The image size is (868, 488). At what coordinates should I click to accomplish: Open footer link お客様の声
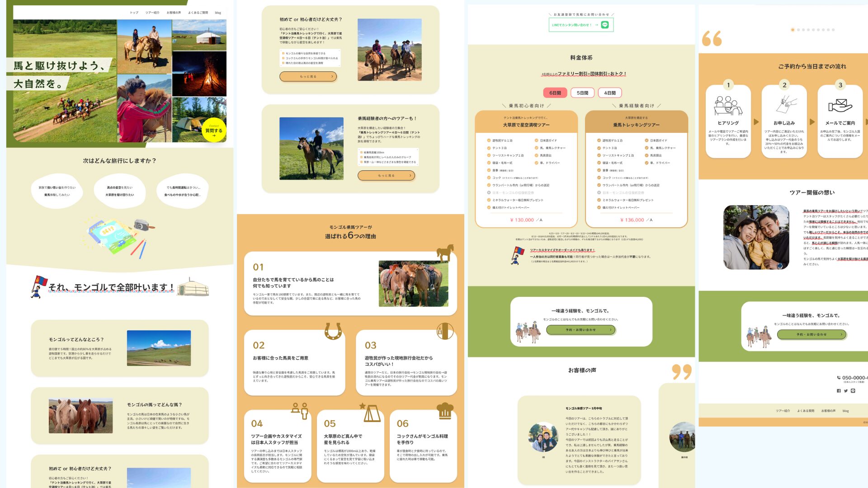pos(828,411)
